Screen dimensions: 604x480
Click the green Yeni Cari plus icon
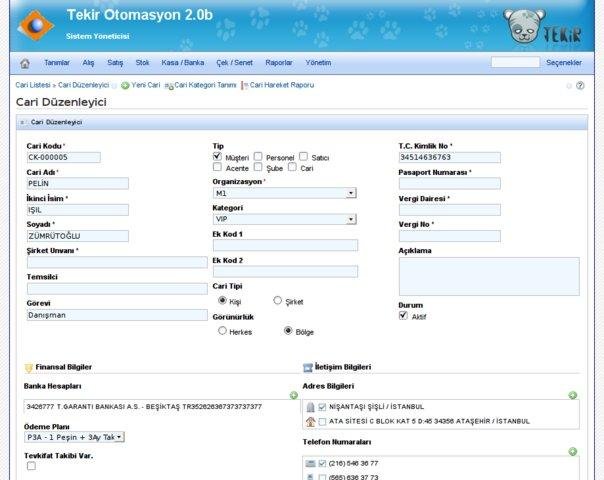coord(125,86)
